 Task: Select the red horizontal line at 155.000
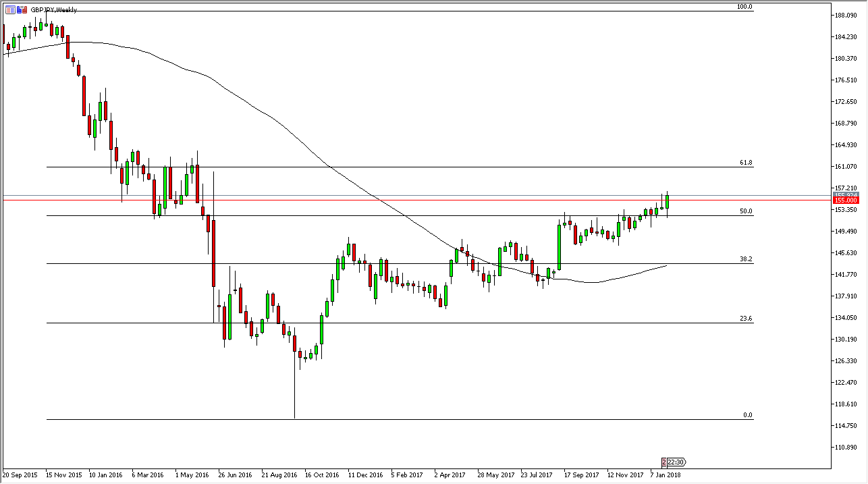tap(405, 200)
